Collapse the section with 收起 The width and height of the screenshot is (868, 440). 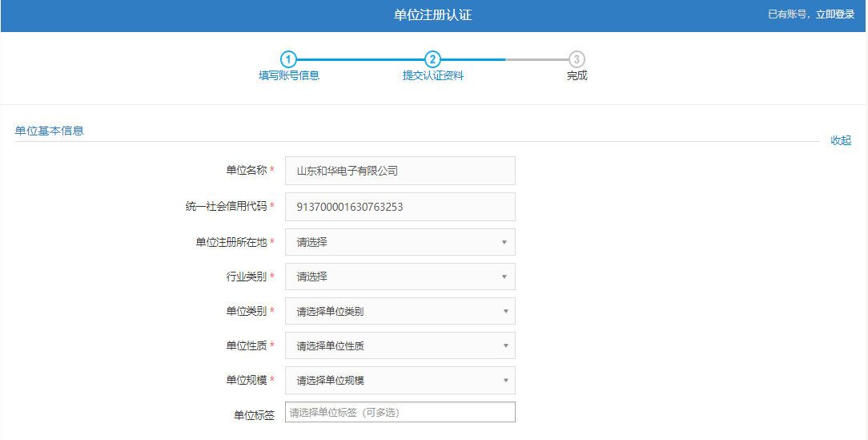point(841,140)
